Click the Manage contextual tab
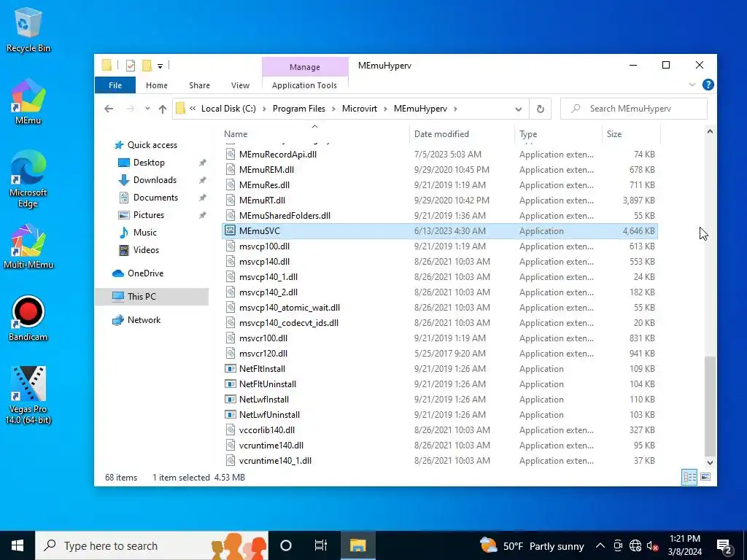This screenshot has height=560, width=747. 305,67
